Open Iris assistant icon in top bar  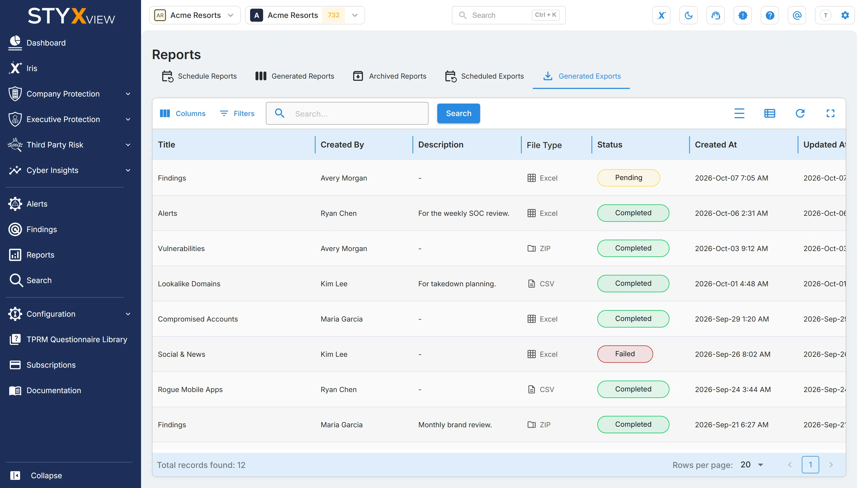661,15
